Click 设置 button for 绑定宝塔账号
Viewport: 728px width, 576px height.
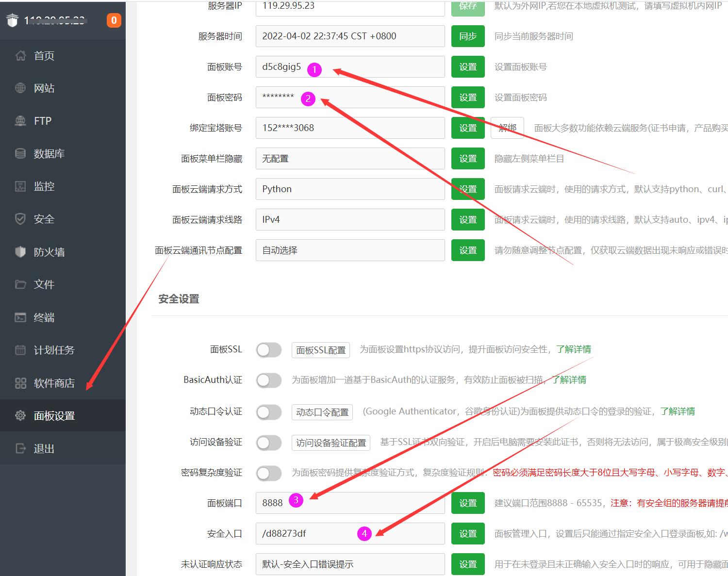click(x=468, y=128)
